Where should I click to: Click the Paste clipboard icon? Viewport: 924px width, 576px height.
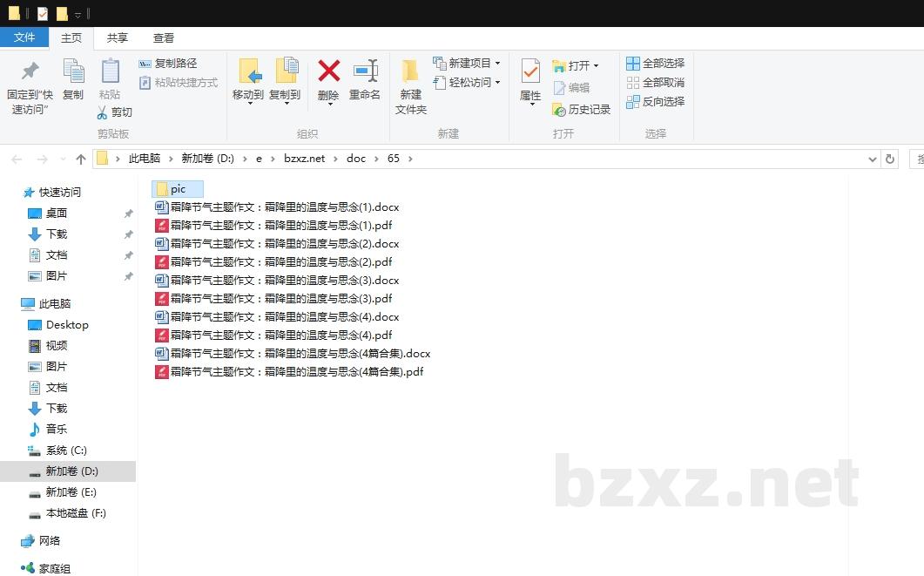click(x=110, y=71)
